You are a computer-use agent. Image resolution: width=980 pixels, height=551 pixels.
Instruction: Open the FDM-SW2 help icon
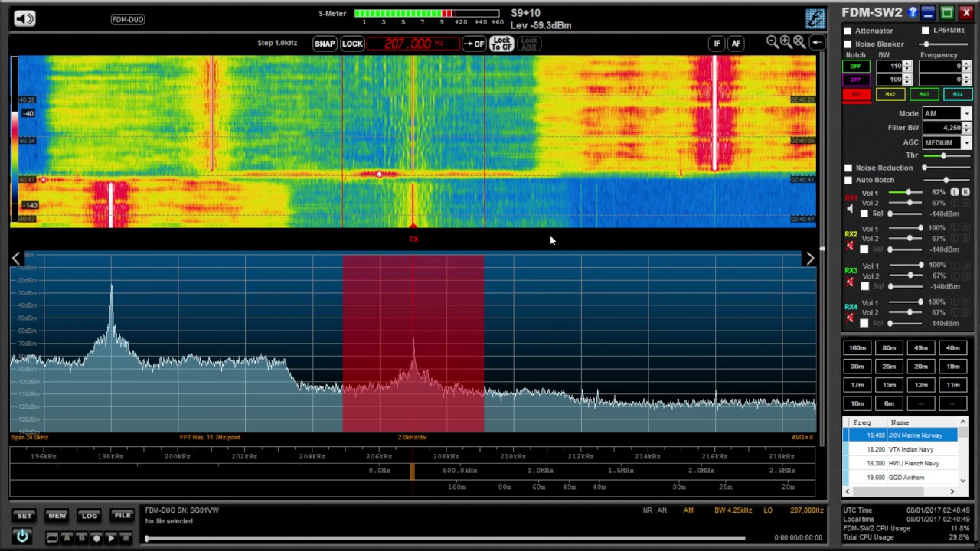(912, 12)
